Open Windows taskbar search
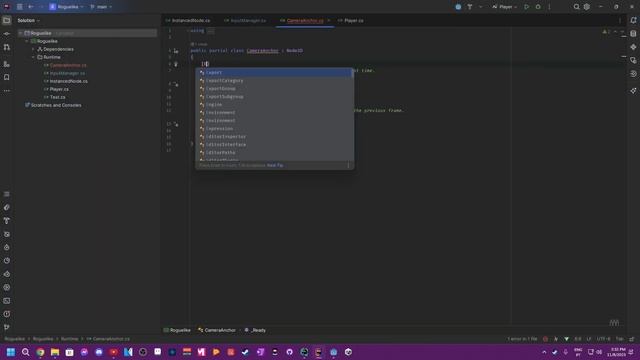The width and height of the screenshot is (640, 360). pos(25,352)
